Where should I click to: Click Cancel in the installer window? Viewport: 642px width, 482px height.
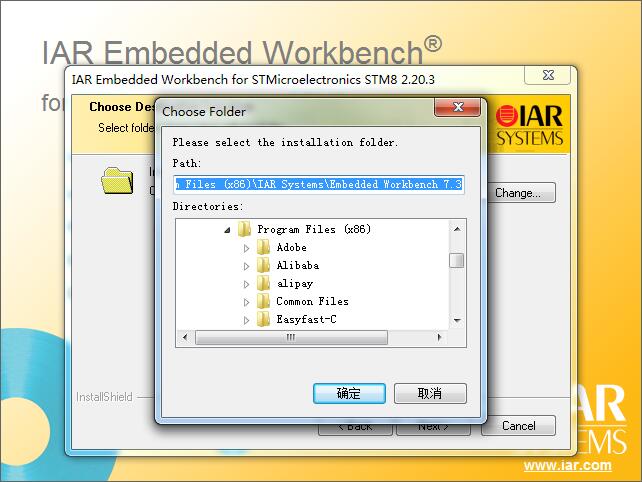518,426
